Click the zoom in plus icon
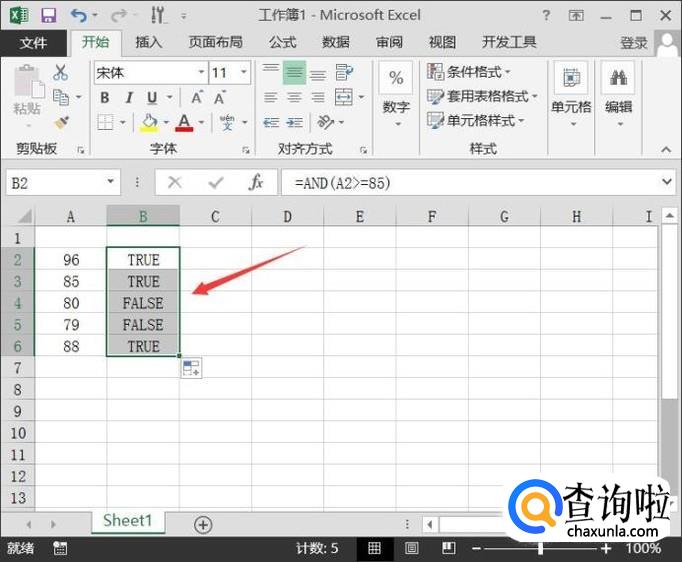 click(x=606, y=549)
